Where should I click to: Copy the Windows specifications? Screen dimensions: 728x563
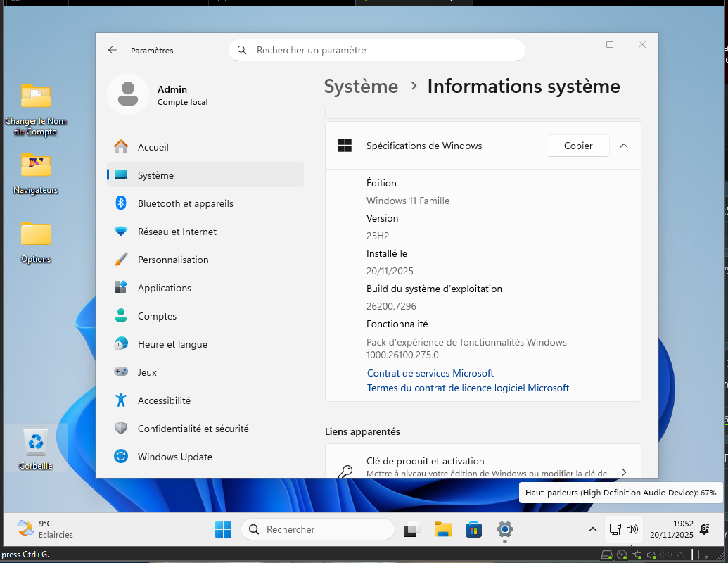tap(577, 146)
